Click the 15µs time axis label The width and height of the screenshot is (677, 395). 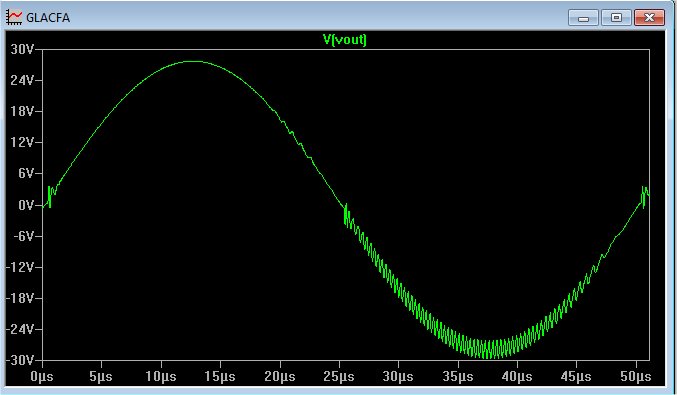coord(220,377)
